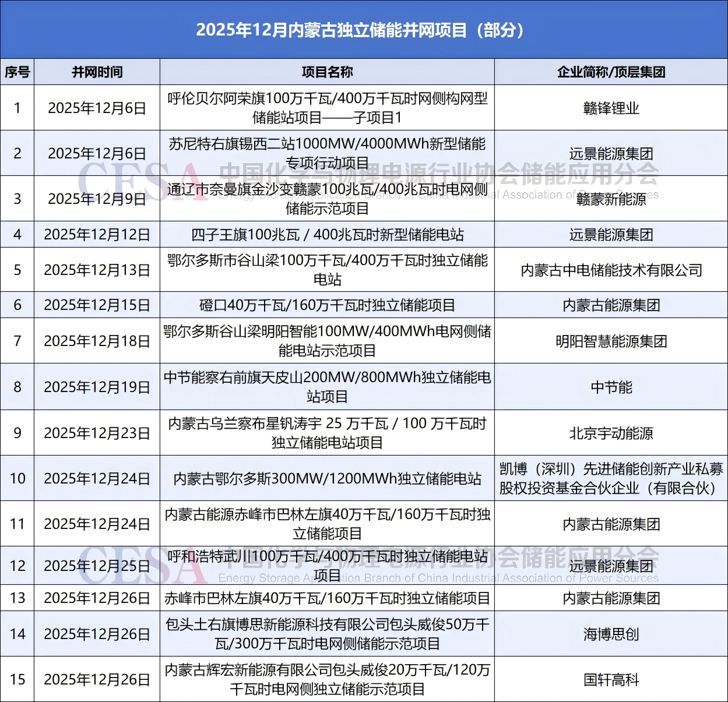Click the table title 2025年12月内蒙古独立储能并网项目
This screenshot has width=728, height=702.
(x=360, y=30)
